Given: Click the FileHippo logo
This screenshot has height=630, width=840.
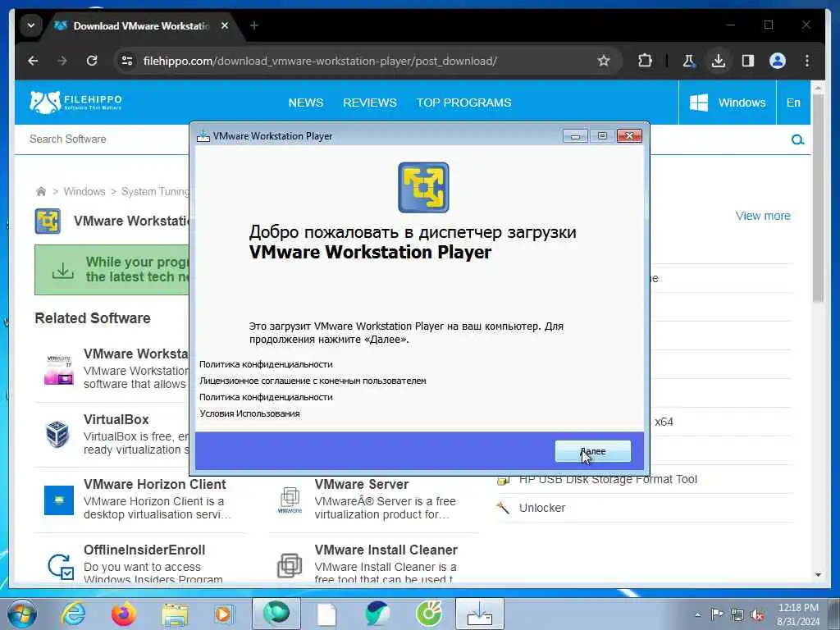Looking at the screenshot, I should point(75,102).
